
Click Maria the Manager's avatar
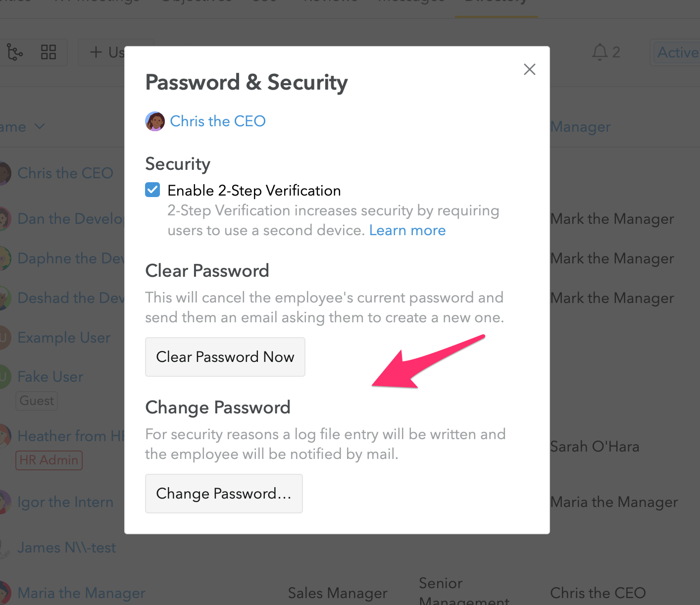4,593
